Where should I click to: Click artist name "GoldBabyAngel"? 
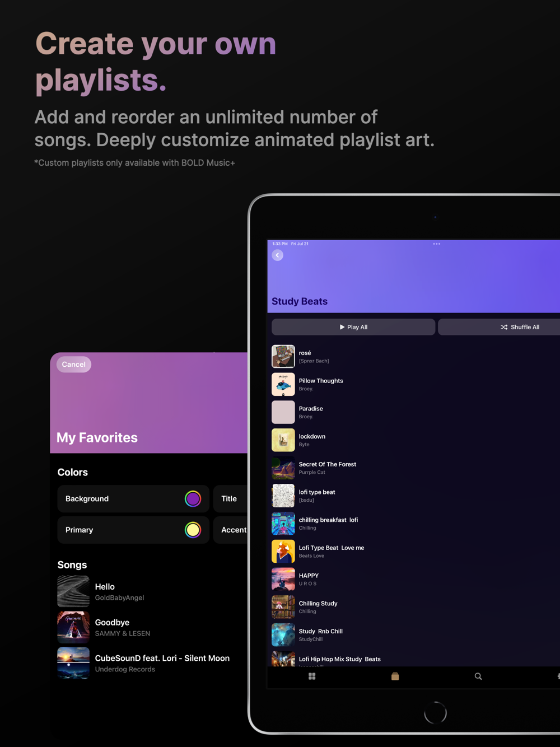point(119,598)
